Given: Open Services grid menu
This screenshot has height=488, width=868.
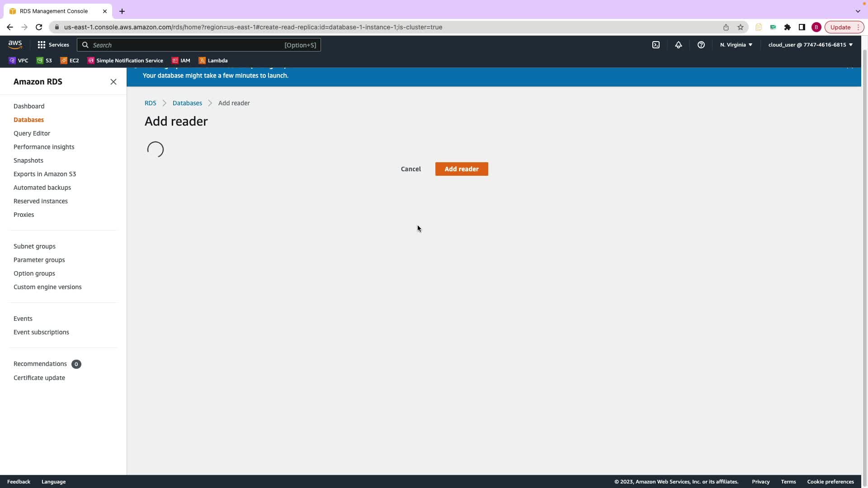Looking at the screenshot, I should tap(53, 45).
